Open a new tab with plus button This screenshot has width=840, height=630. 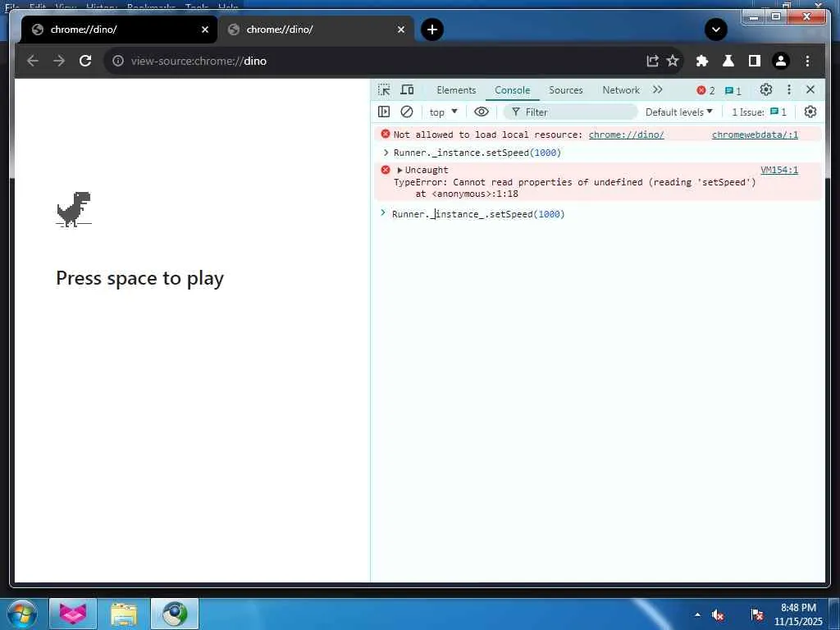coord(432,30)
